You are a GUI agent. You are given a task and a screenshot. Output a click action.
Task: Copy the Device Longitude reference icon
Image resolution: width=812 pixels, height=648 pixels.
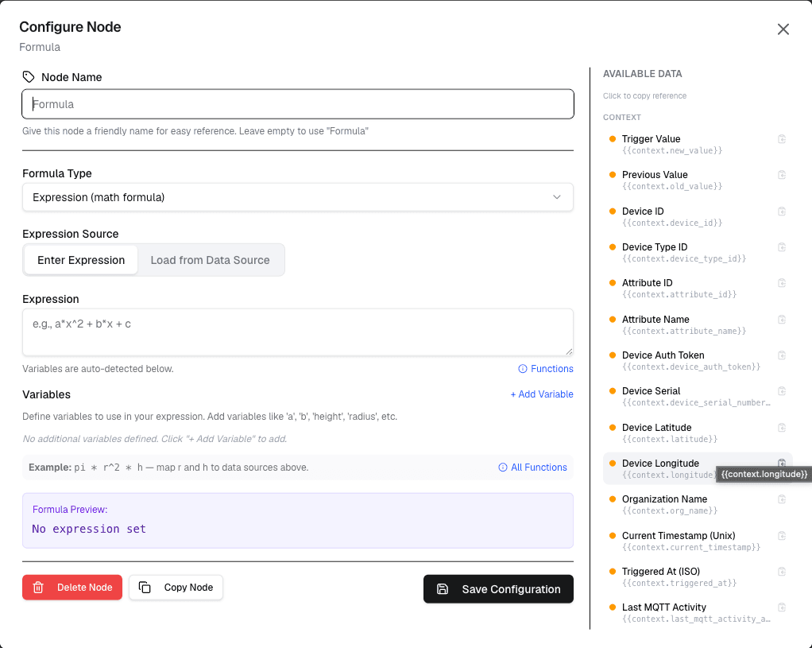click(x=782, y=463)
